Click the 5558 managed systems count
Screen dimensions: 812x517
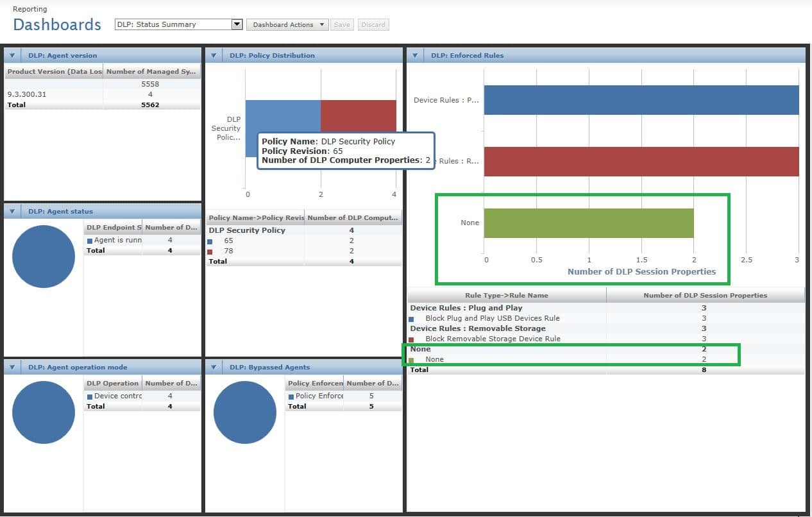(x=150, y=84)
